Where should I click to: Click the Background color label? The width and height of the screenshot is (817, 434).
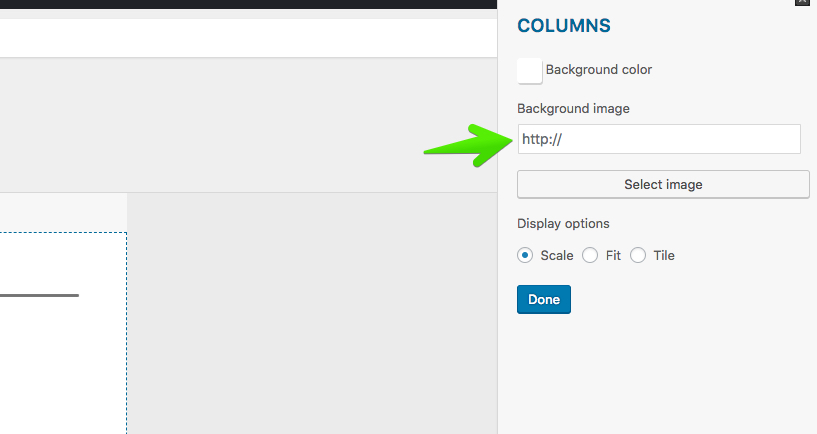(598, 70)
